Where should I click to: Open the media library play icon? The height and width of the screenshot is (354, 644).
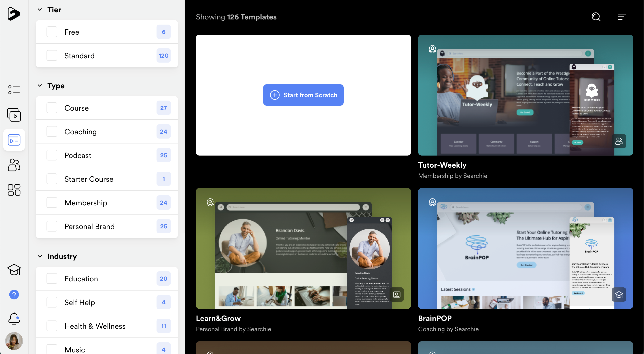[x=14, y=115]
